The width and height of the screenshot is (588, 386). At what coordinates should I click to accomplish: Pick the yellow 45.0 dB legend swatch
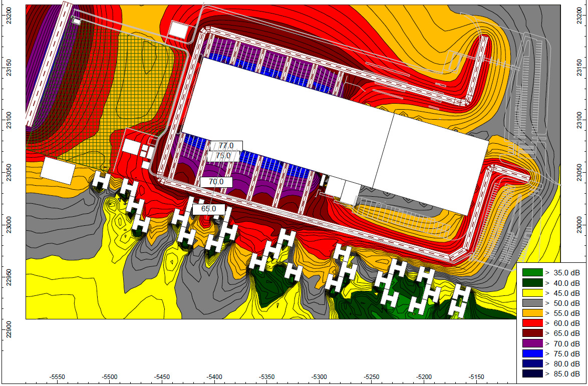click(x=532, y=293)
